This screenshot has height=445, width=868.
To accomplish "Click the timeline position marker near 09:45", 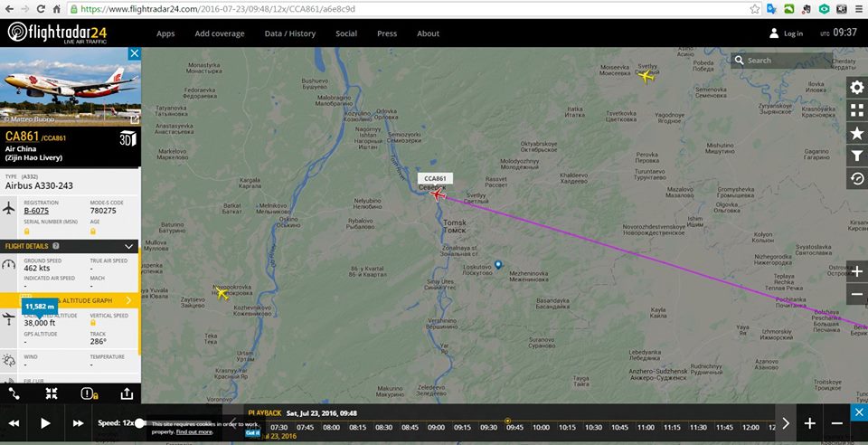I will pyautogui.click(x=507, y=421).
